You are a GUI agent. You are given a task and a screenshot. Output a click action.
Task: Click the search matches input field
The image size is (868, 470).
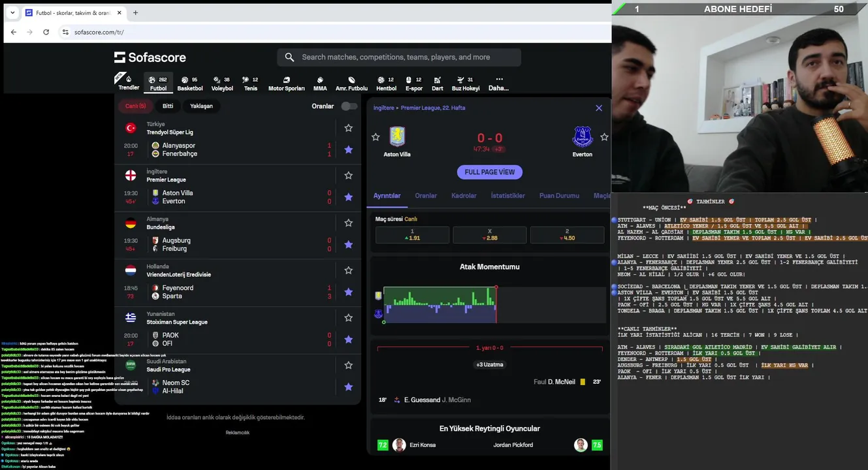tap(399, 57)
